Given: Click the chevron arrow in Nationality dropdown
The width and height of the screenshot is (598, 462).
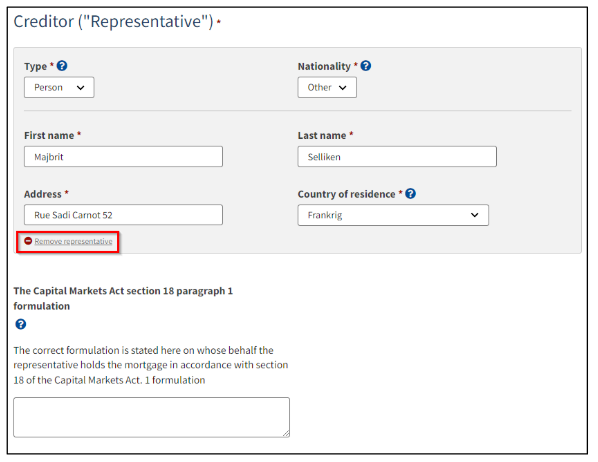Looking at the screenshot, I should point(343,88).
